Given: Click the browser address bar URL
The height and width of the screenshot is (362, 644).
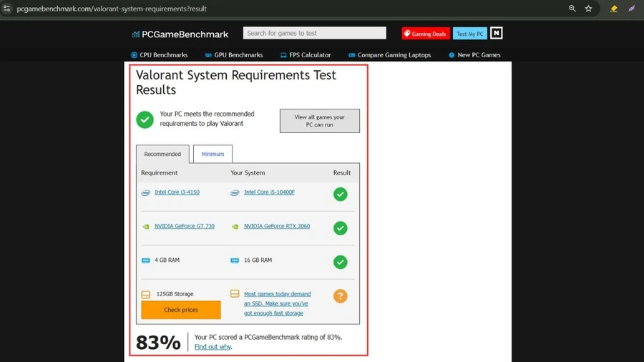Looking at the screenshot, I should point(112,9).
